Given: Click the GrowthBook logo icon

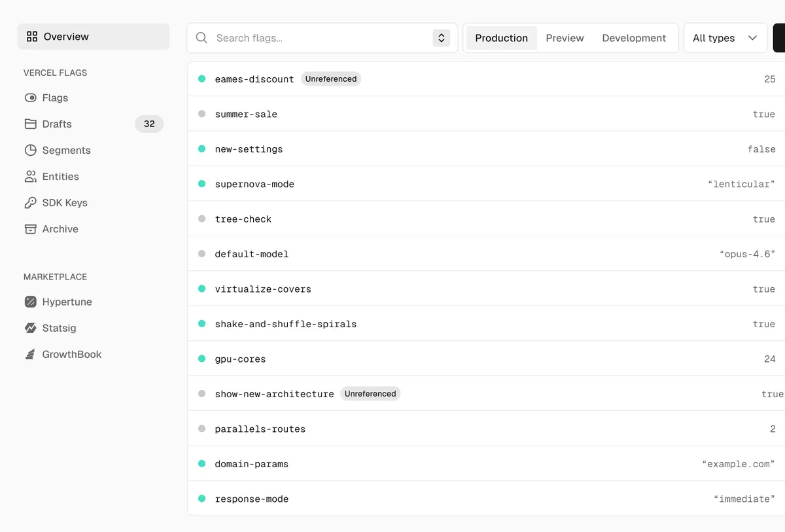Looking at the screenshot, I should pos(31,354).
